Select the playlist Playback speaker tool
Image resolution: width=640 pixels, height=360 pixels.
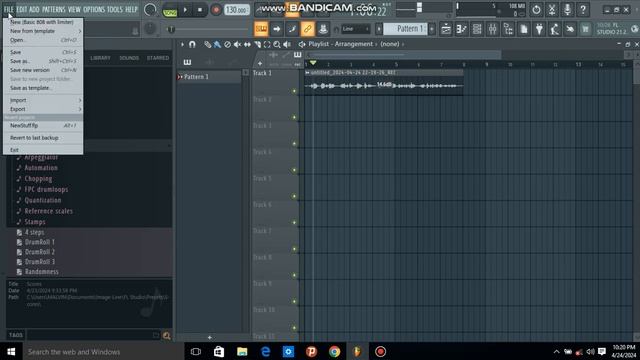click(287, 44)
